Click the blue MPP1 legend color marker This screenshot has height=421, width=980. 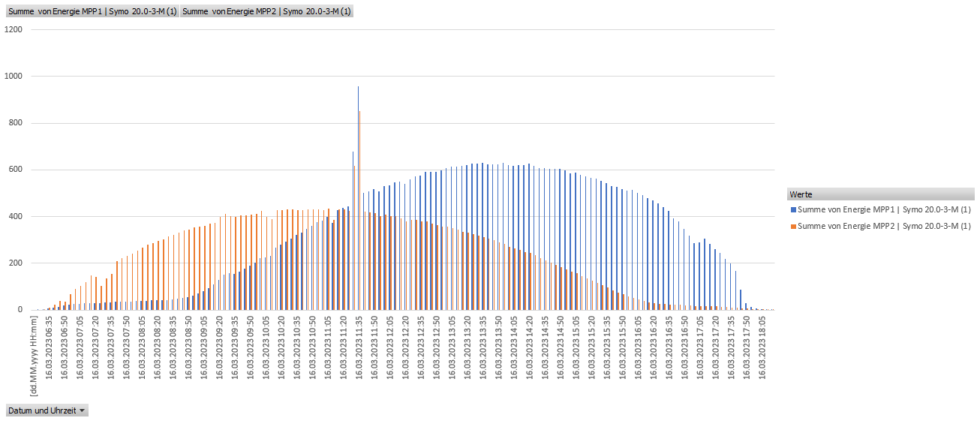pyautogui.click(x=792, y=210)
